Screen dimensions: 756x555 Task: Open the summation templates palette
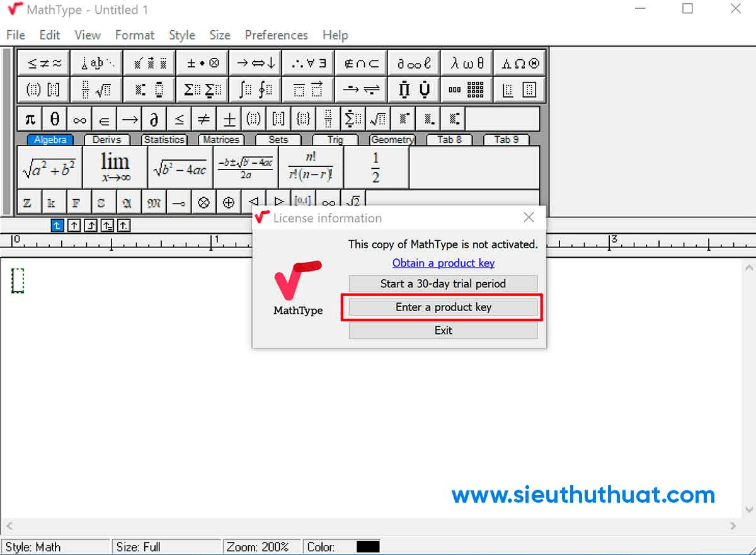203,90
